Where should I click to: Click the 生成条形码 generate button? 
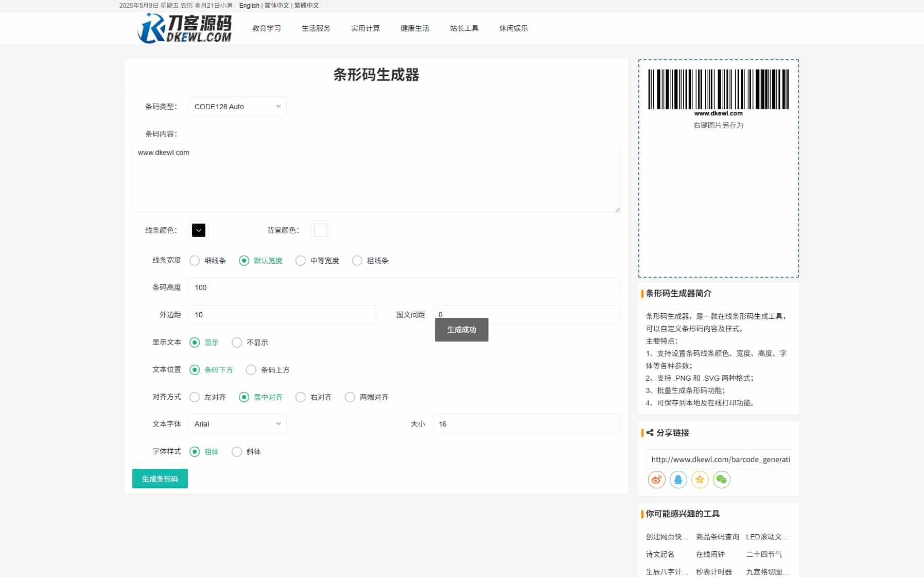click(x=160, y=479)
